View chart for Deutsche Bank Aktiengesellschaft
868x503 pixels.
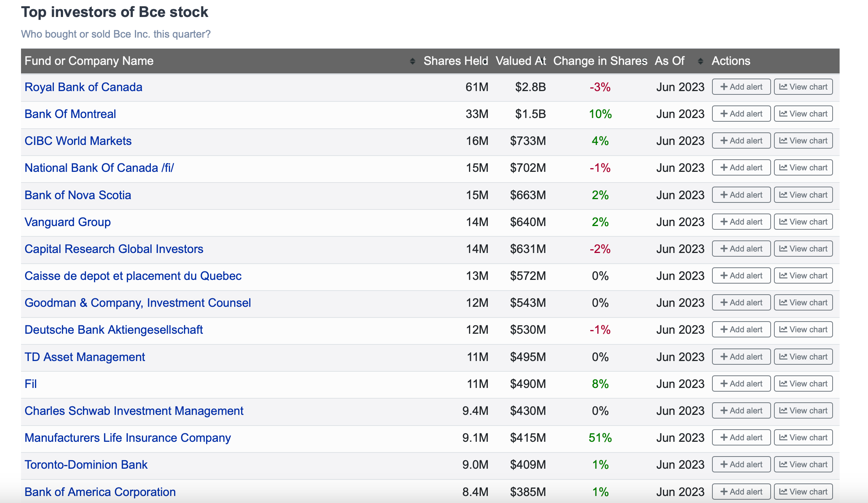[803, 329]
